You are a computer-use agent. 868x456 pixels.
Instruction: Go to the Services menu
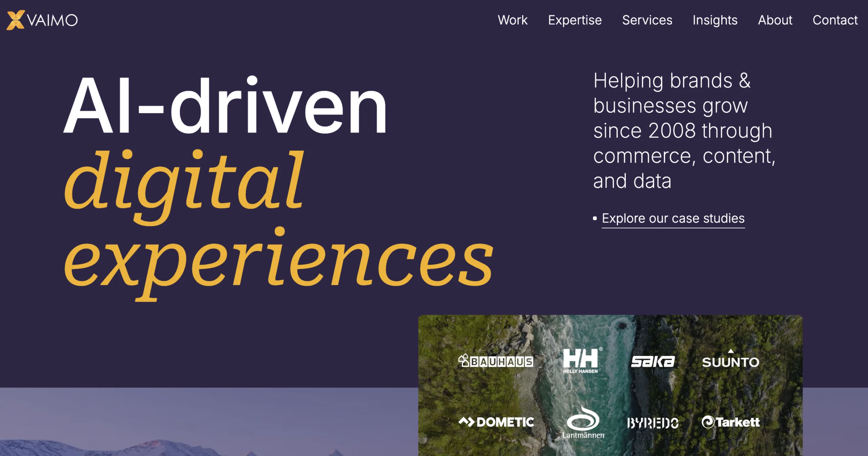point(647,20)
